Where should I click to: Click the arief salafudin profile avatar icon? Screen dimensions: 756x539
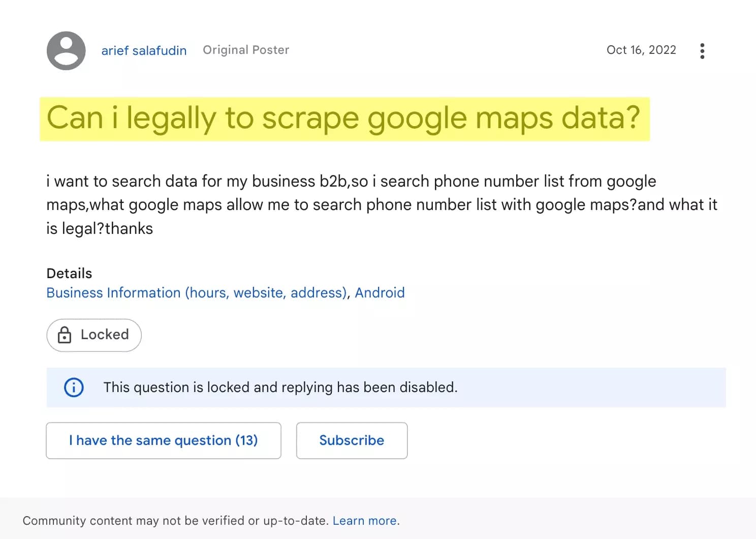(66, 50)
